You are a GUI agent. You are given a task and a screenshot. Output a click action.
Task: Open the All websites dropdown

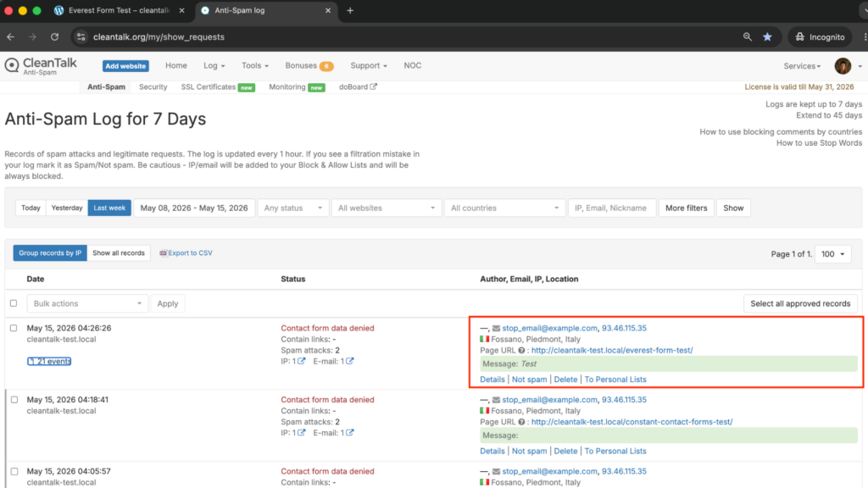[387, 208]
